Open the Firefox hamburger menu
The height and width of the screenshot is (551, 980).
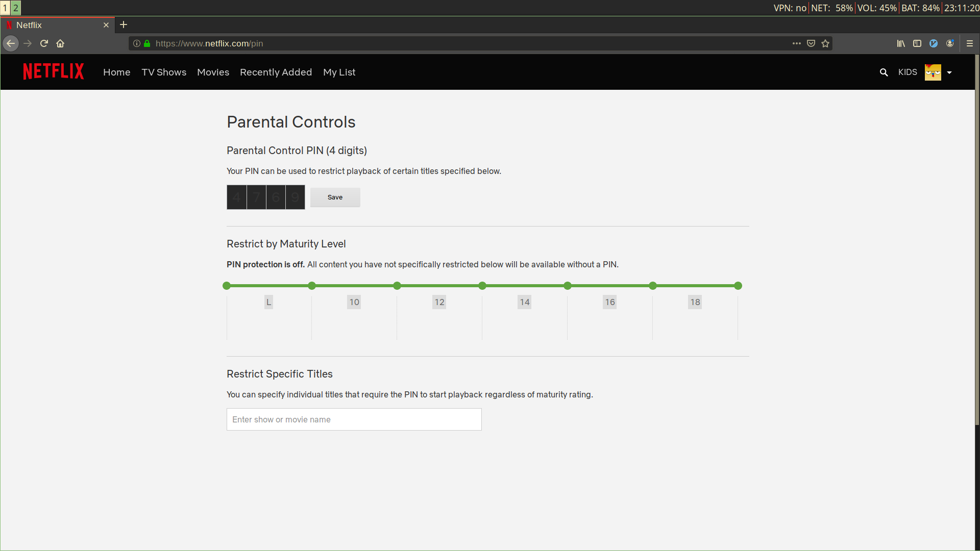(970, 43)
